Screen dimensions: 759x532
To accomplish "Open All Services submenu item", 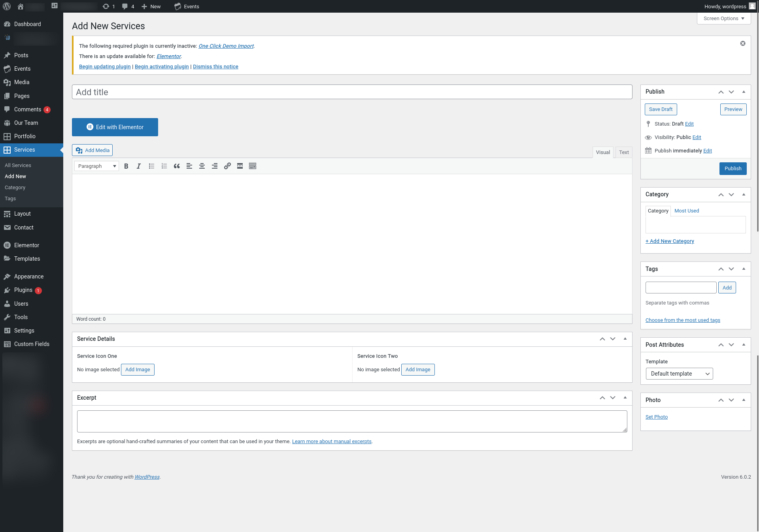I will tap(18, 165).
